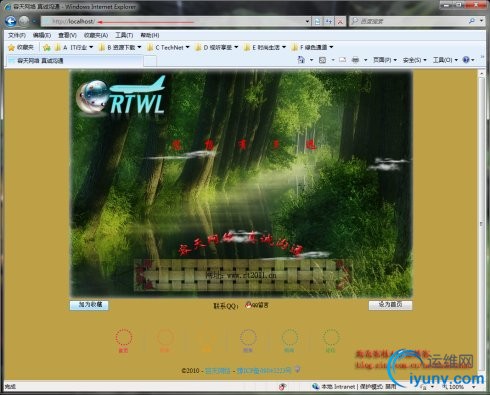Click the Compatibility View icon

317,22
